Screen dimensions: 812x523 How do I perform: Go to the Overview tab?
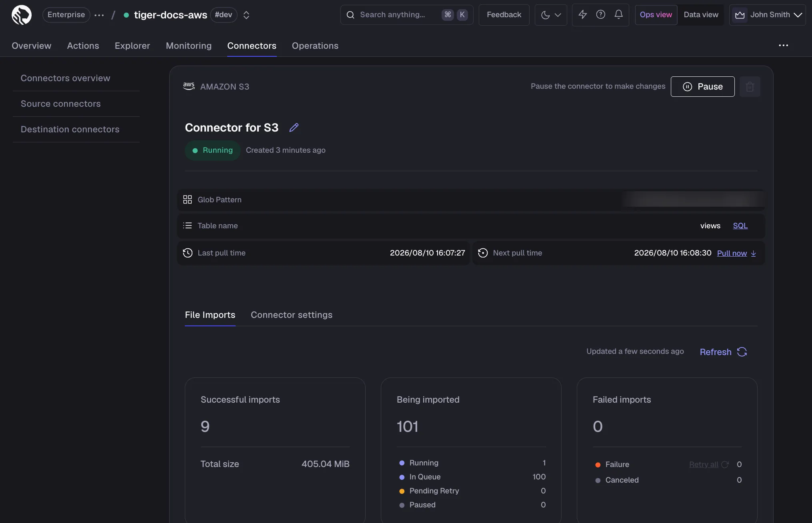click(x=32, y=46)
